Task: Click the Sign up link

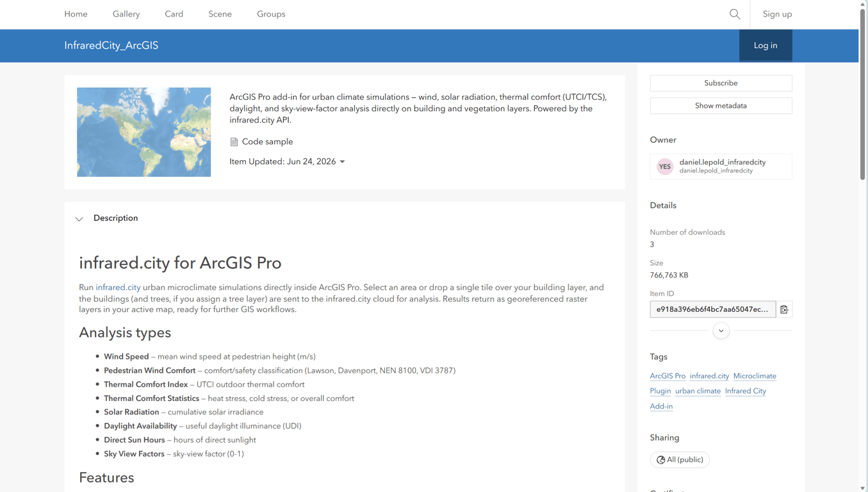Action: pos(777,14)
